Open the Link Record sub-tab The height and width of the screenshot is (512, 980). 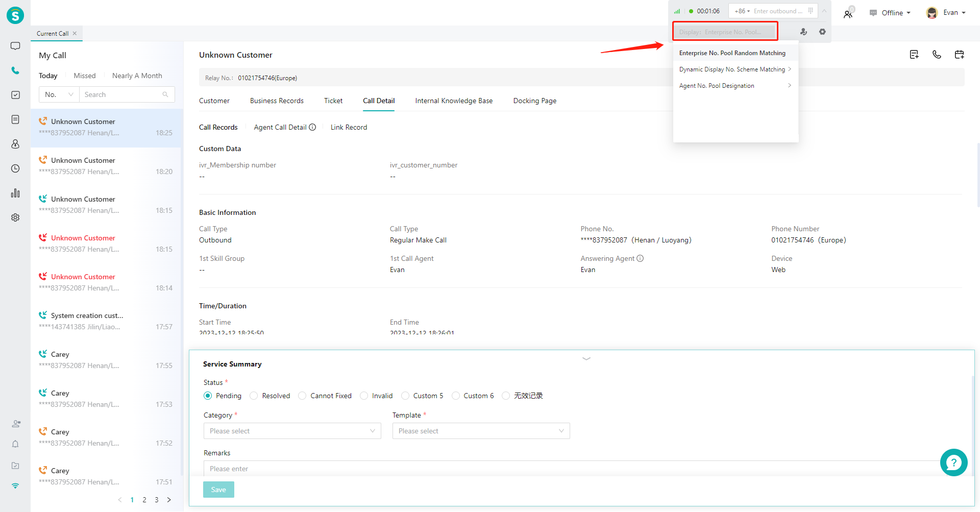coord(349,127)
